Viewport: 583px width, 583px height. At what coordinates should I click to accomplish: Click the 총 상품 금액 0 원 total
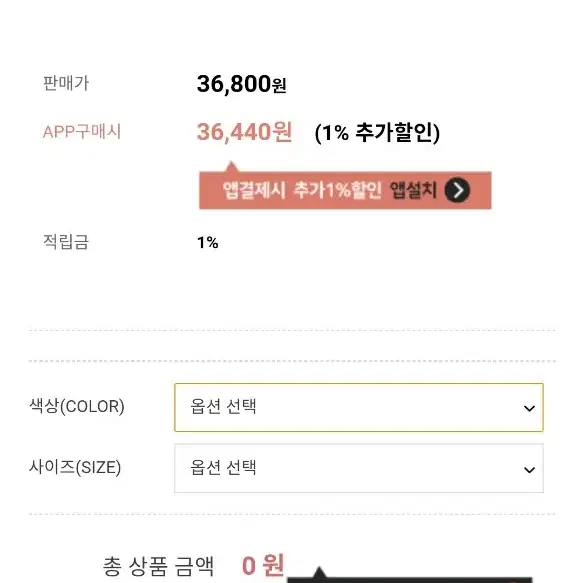(193, 566)
